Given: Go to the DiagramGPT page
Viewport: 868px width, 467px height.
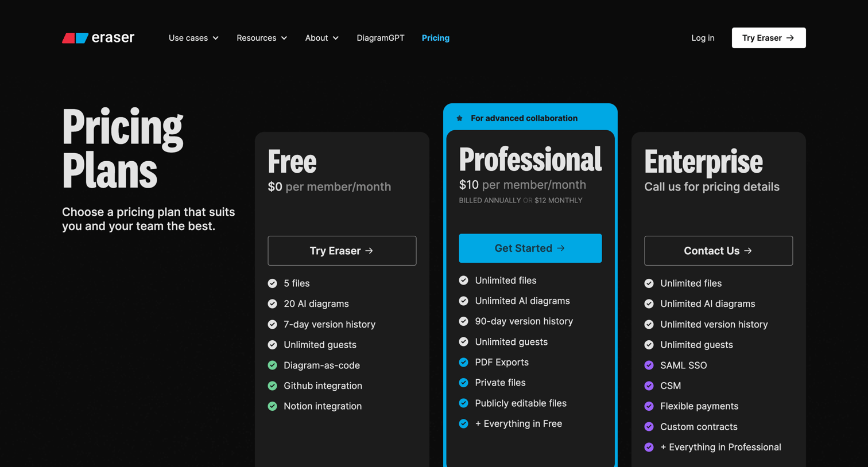Looking at the screenshot, I should click(x=381, y=38).
